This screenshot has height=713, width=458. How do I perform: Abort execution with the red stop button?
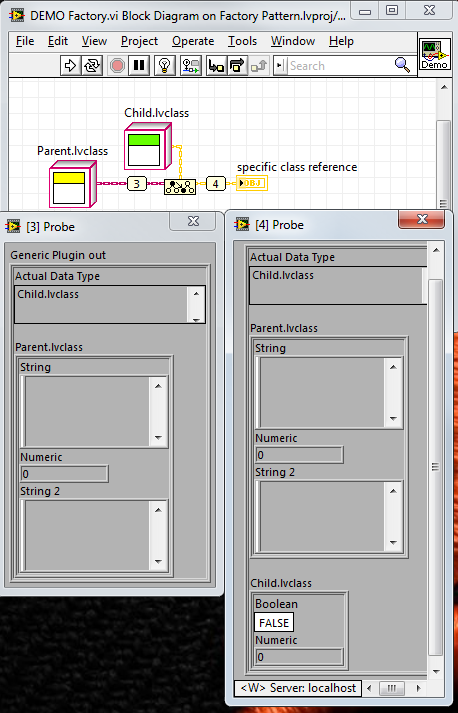(x=117, y=65)
